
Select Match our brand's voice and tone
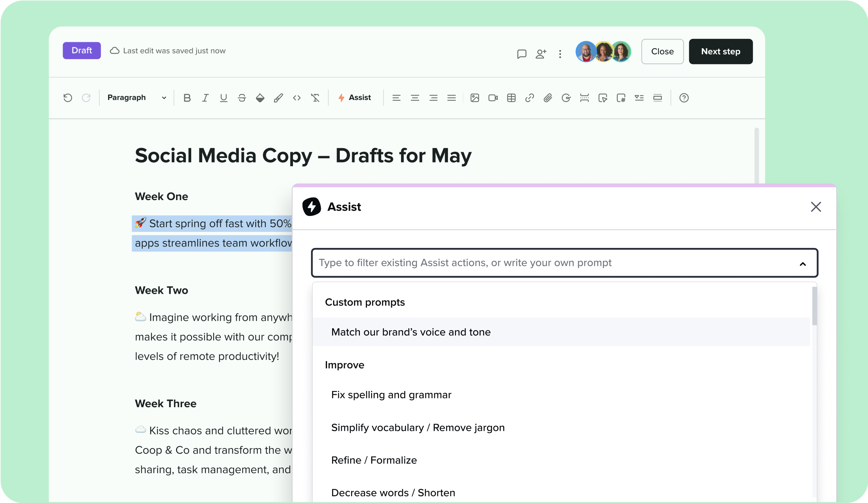click(x=411, y=332)
